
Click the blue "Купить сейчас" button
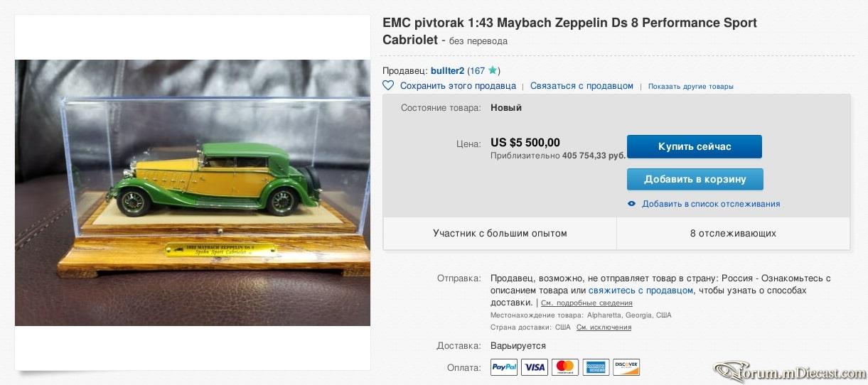[695, 146]
